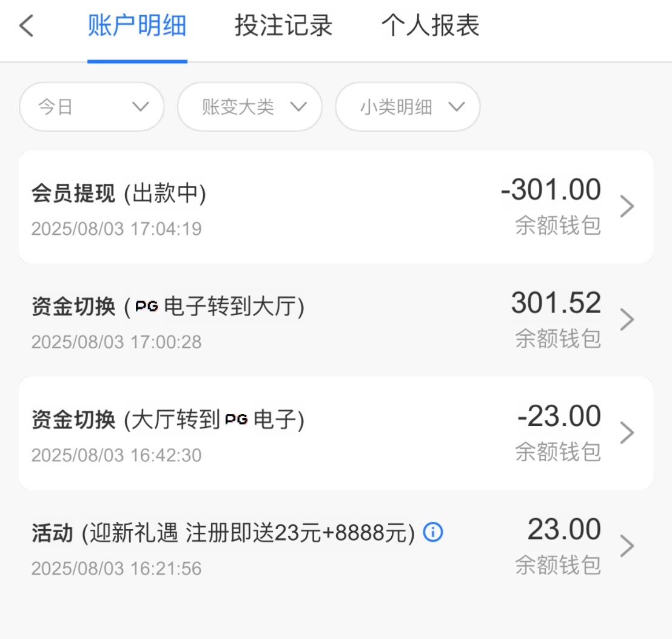Open details arrow for 301.52 transfer

(627, 320)
